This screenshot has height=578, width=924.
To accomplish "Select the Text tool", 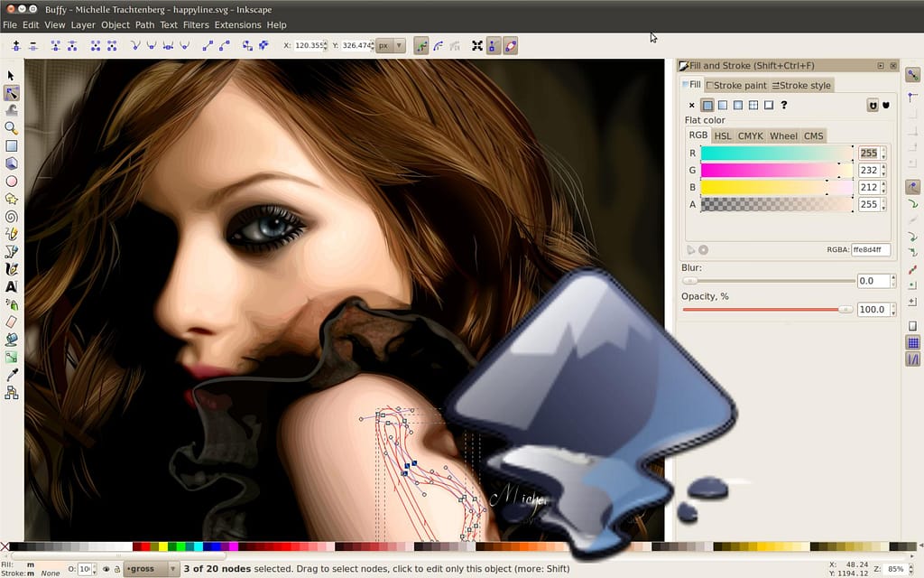I will tap(12, 286).
